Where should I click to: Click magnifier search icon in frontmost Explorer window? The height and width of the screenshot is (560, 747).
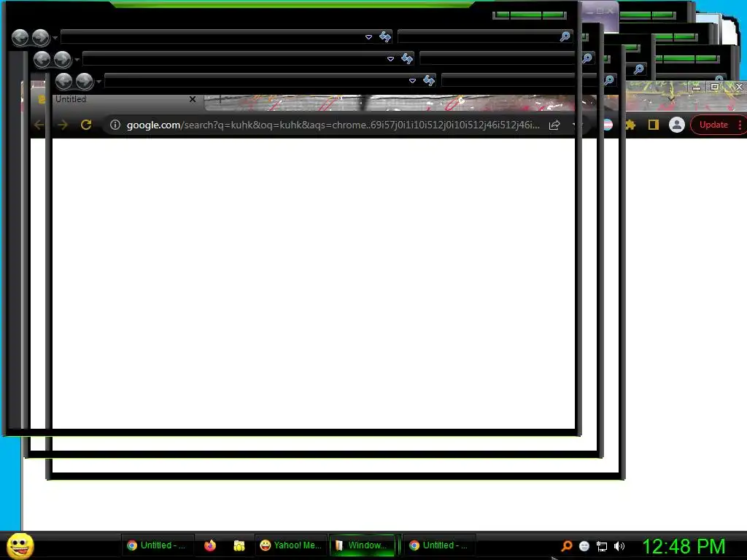(x=565, y=36)
